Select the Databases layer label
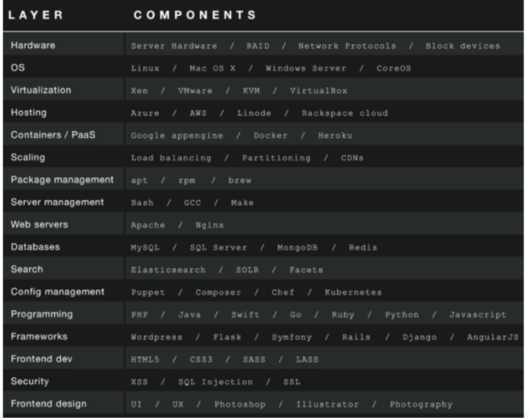529x420 pixels. (x=35, y=247)
